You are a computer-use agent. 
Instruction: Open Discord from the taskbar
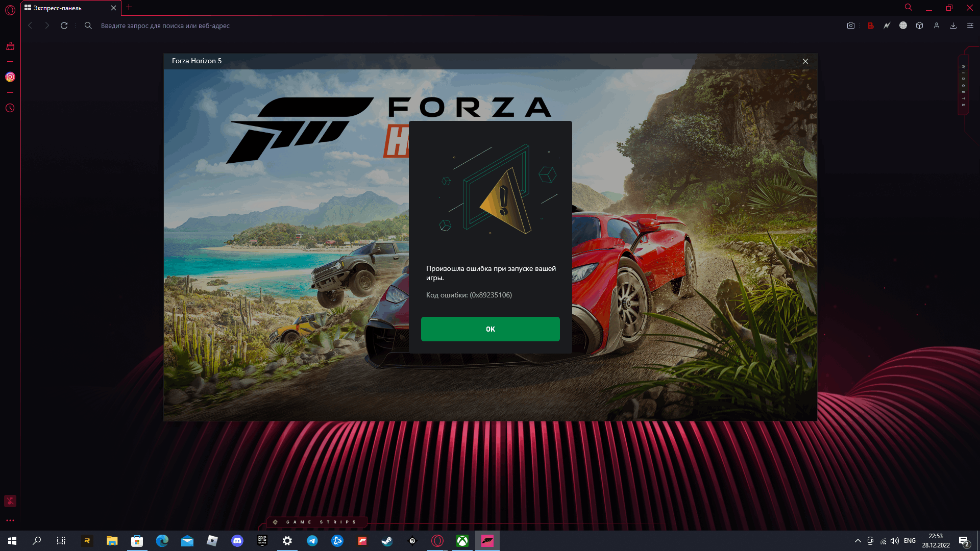[x=237, y=541]
